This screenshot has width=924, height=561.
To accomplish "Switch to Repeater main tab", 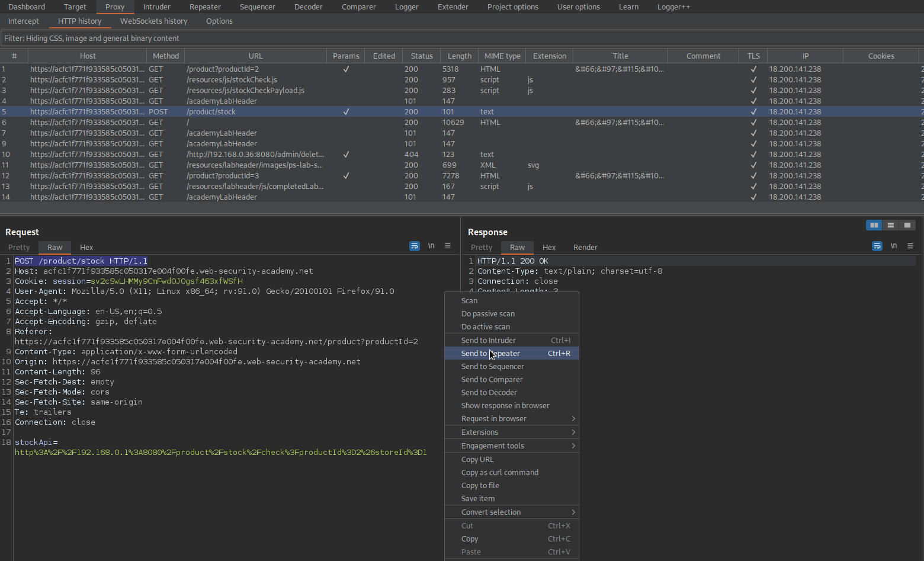I will [205, 7].
